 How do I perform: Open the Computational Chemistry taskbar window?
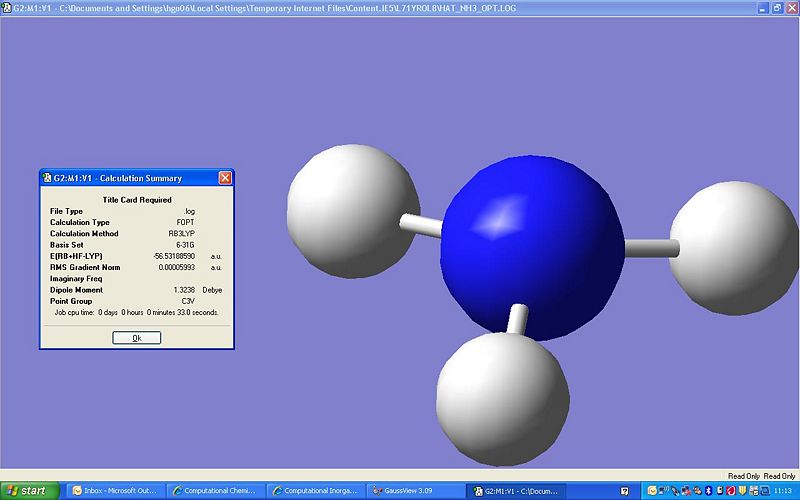(216, 491)
